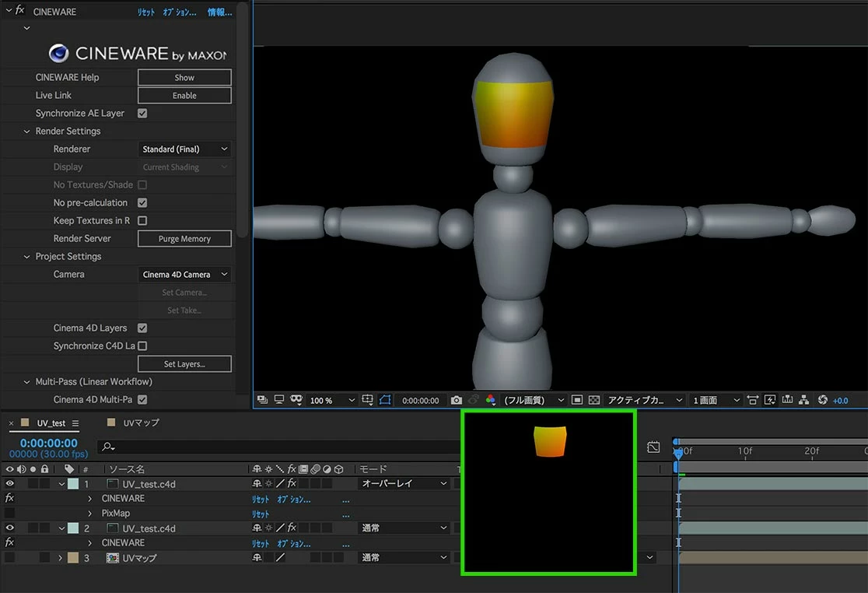Screen dimensions: 868x593
Task: Click the 情報... link in effect header
Action: point(220,12)
